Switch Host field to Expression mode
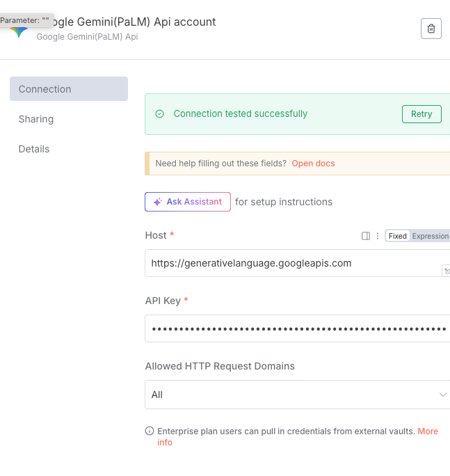This screenshot has width=450, height=476. (431, 236)
